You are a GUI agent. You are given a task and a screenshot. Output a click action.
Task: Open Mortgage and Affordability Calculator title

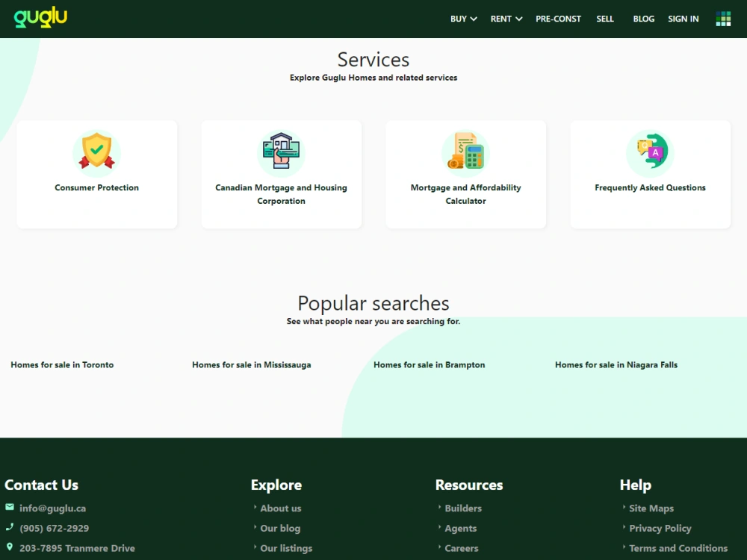pyautogui.click(x=465, y=194)
